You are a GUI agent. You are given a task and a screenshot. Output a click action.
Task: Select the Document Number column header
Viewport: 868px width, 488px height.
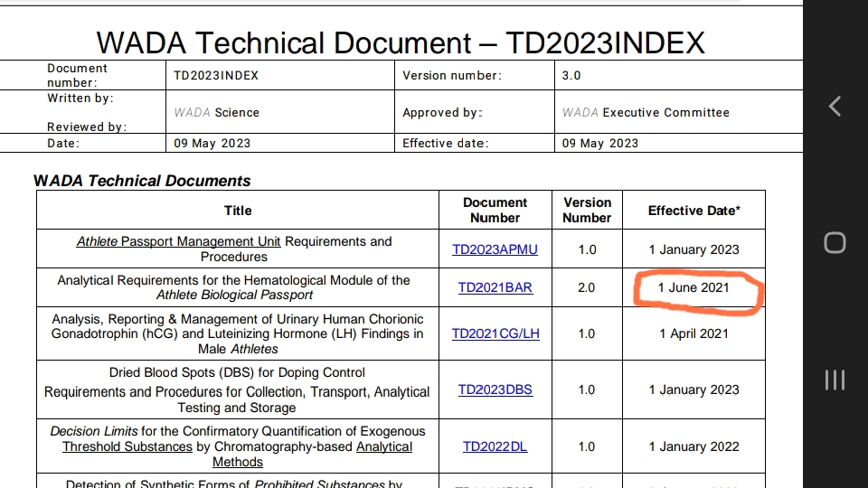point(495,210)
